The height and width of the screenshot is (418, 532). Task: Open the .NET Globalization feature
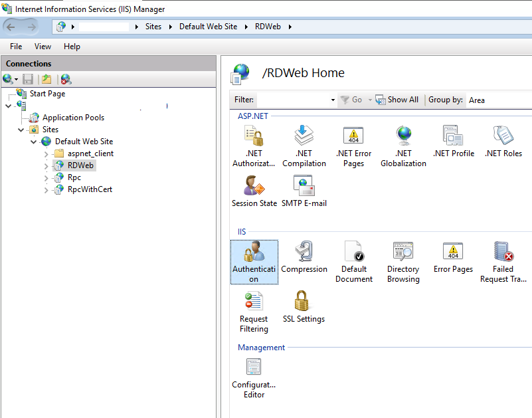(x=403, y=146)
